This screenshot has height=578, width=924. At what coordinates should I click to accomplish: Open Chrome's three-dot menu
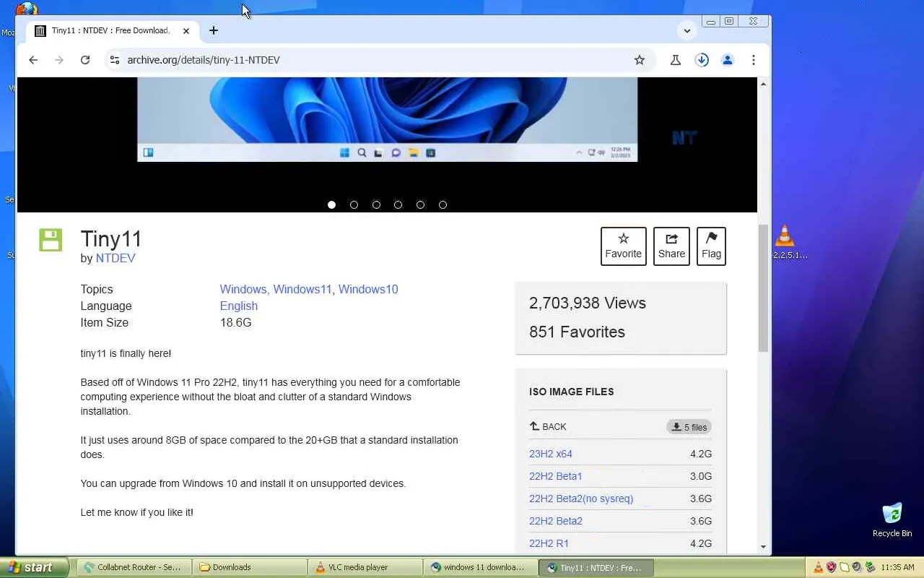pos(754,60)
